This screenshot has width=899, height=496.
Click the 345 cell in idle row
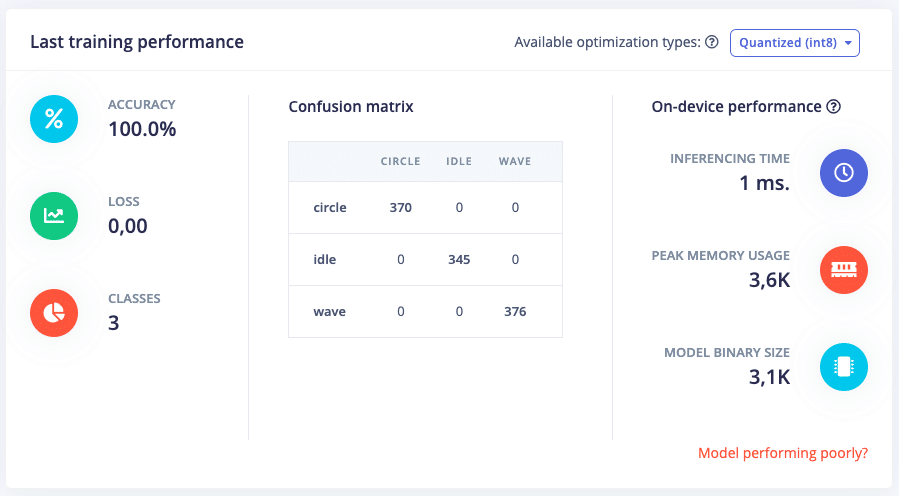click(x=459, y=260)
